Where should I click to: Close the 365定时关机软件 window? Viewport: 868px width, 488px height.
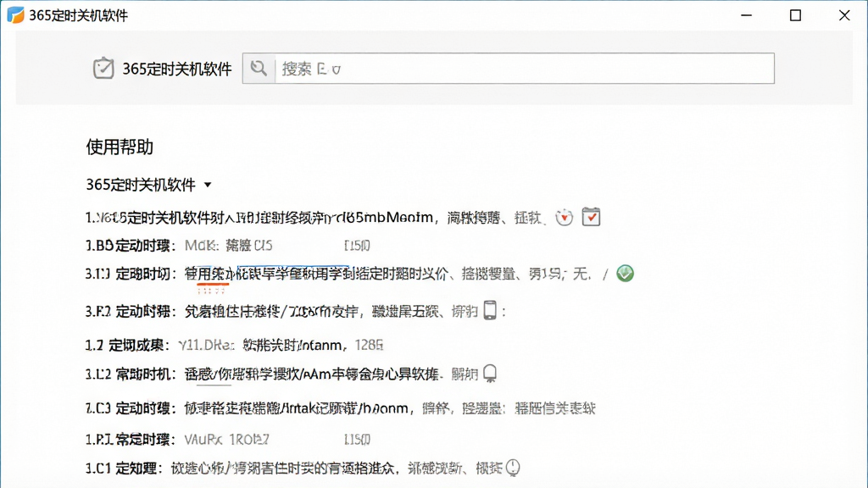click(844, 15)
